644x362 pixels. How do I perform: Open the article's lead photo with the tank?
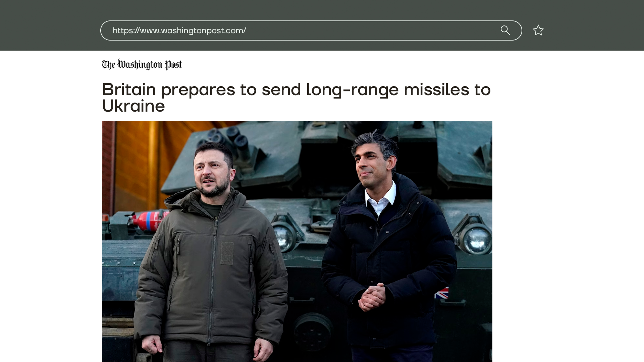[x=297, y=241]
